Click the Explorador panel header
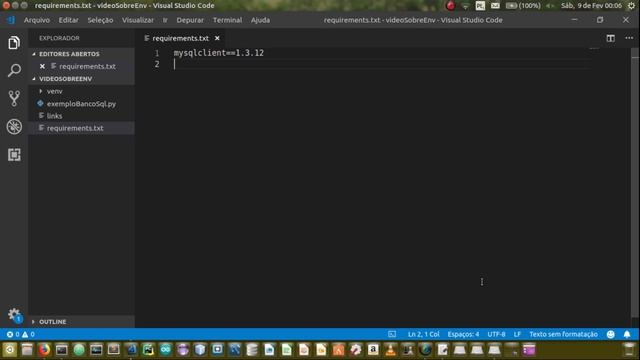The width and height of the screenshot is (640, 360). (59, 38)
